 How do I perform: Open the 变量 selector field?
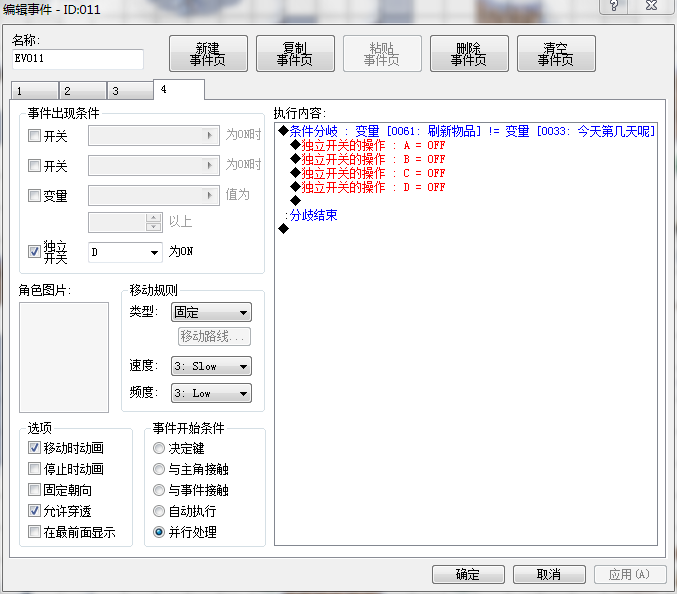(x=154, y=195)
